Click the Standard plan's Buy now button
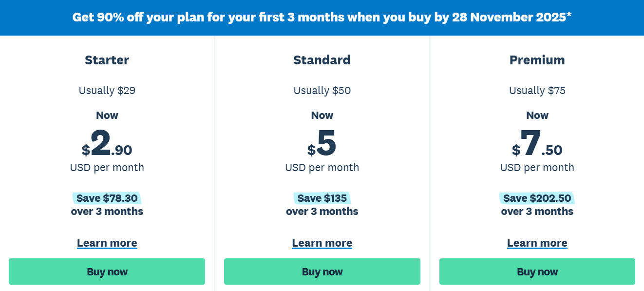This screenshot has height=291, width=644. point(322,272)
